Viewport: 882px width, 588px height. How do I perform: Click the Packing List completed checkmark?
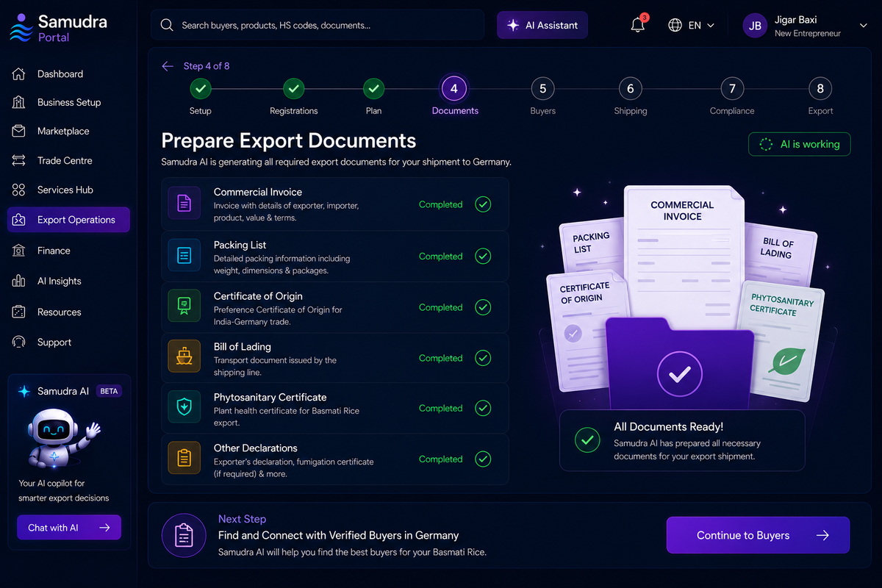pos(483,256)
